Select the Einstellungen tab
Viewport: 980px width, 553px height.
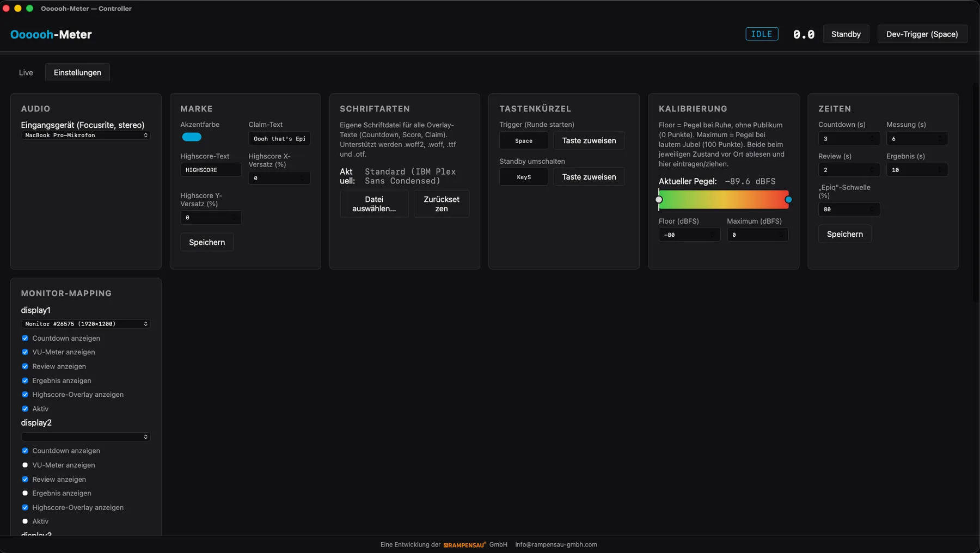click(x=77, y=72)
